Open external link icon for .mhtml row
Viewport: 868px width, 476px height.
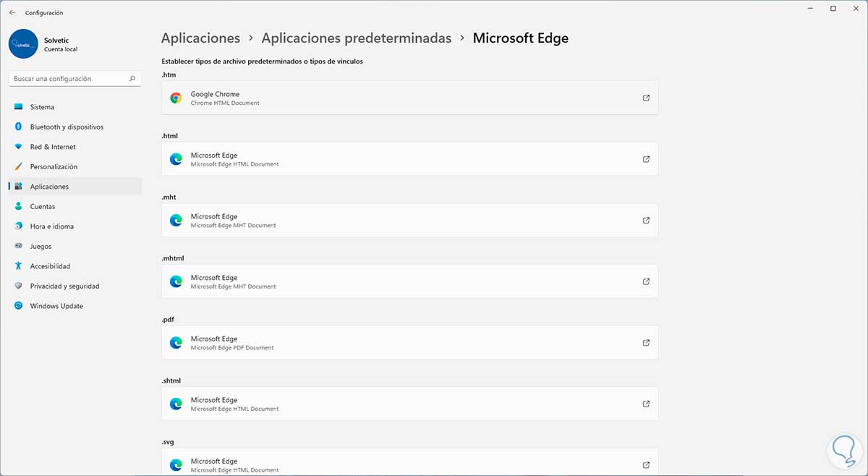pos(646,281)
